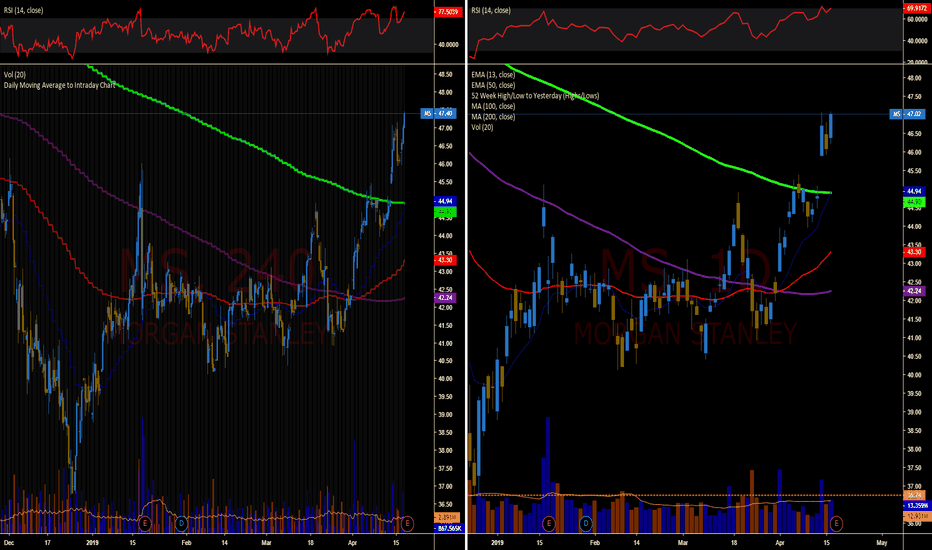Click the 60.0000 level on right RSI axis
The image size is (932, 550).
[x=917, y=19]
